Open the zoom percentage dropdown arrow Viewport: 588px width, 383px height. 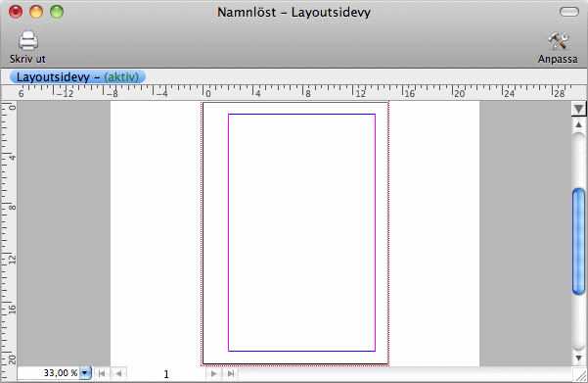point(85,373)
